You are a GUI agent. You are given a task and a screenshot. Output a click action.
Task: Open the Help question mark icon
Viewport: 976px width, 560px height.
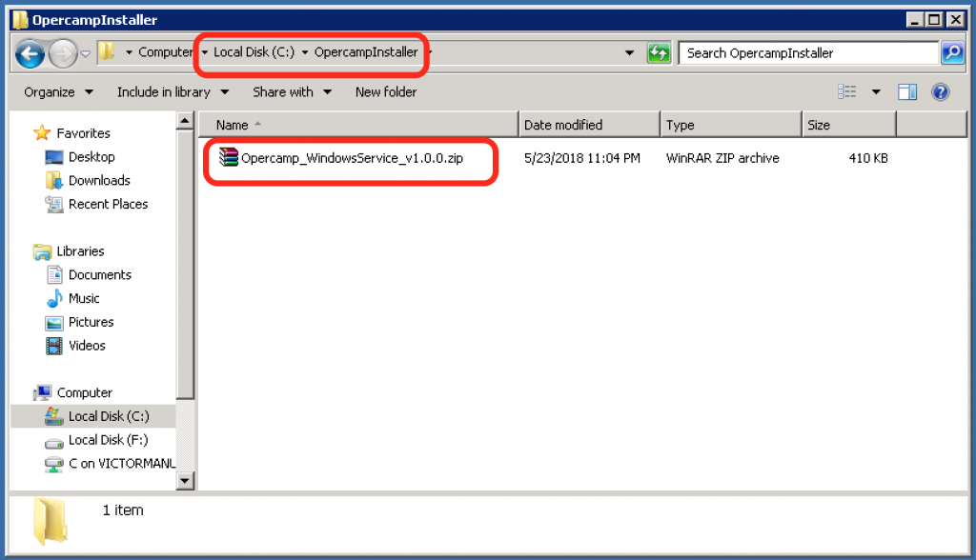(x=940, y=92)
